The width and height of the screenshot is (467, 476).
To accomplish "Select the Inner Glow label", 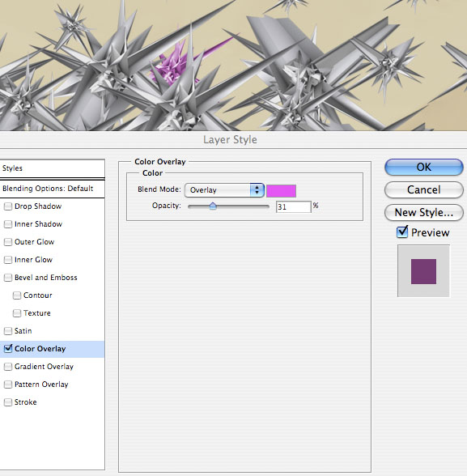I will coord(33,260).
